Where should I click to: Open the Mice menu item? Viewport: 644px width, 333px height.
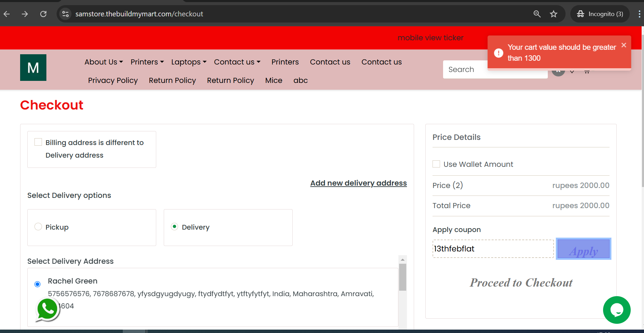tap(274, 81)
